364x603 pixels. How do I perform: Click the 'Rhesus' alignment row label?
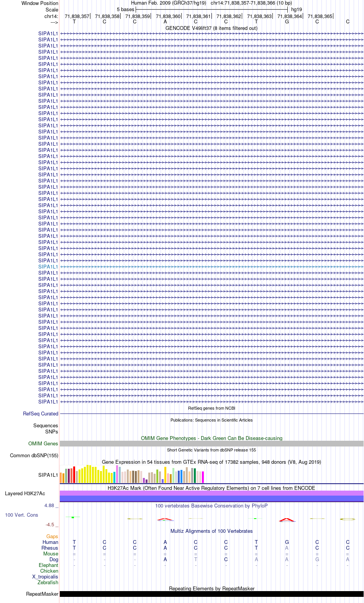[50, 548]
